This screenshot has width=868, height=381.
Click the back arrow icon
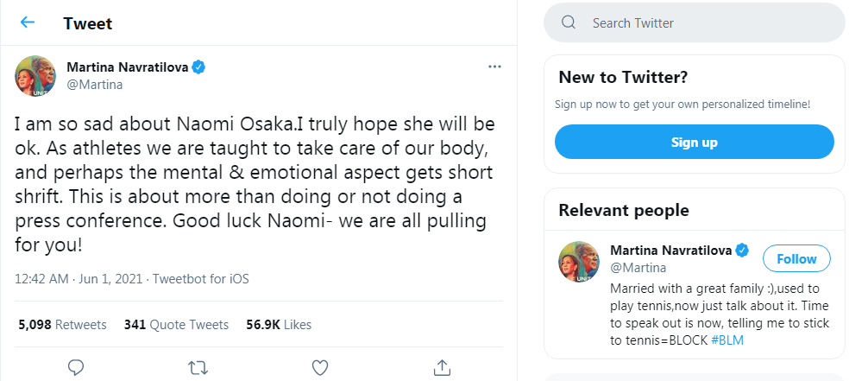pyautogui.click(x=28, y=22)
